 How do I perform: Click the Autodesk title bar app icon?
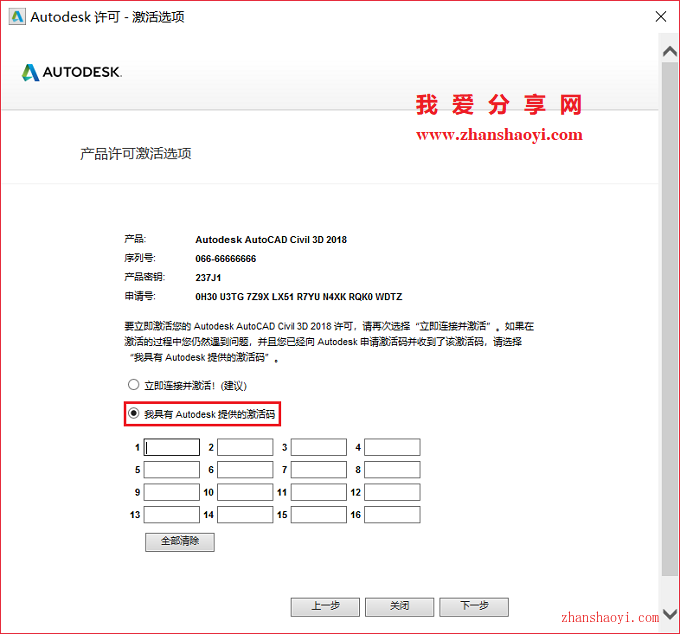point(17,17)
